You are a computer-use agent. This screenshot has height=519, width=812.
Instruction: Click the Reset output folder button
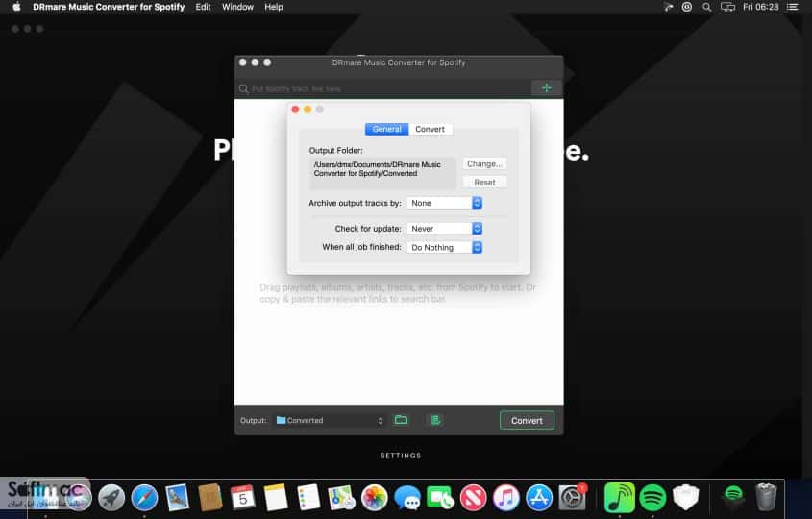pyautogui.click(x=484, y=183)
